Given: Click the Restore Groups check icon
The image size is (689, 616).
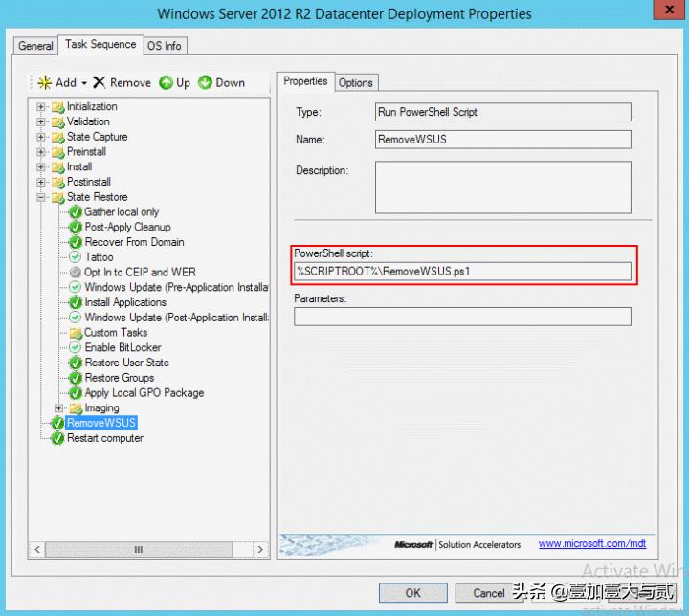Looking at the screenshot, I should click(x=76, y=378).
